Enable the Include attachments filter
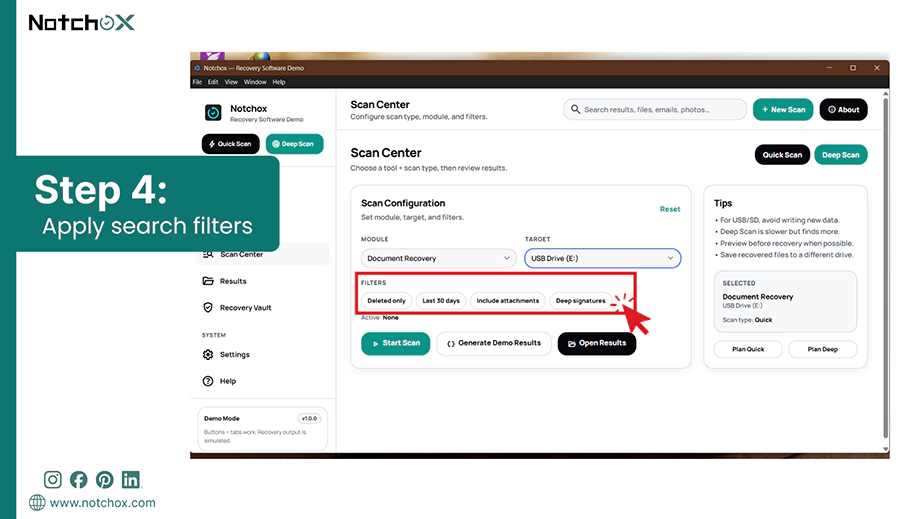Image resolution: width=922 pixels, height=519 pixels. pyautogui.click(x=507, y=300)
